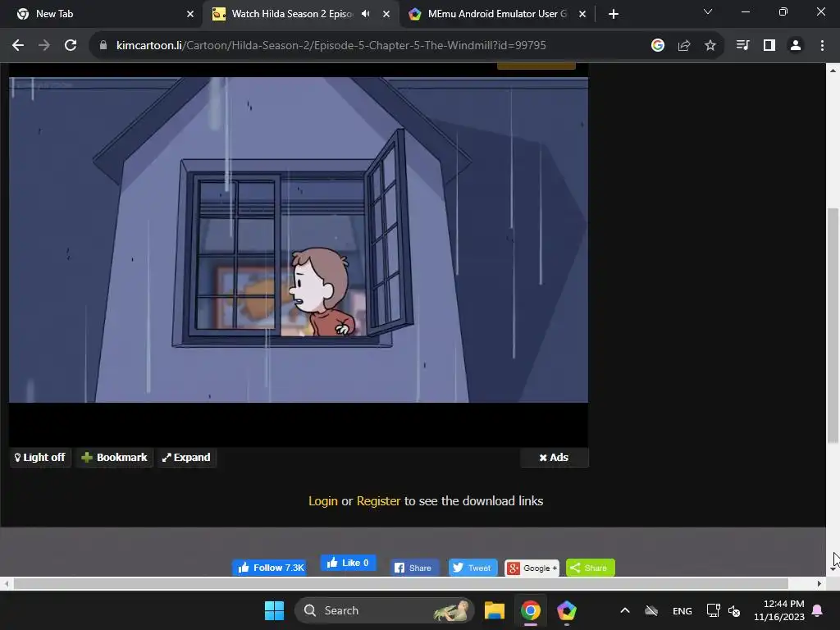
Task: Close the MEmu Android Emulator tab
Action: (582, 14)
